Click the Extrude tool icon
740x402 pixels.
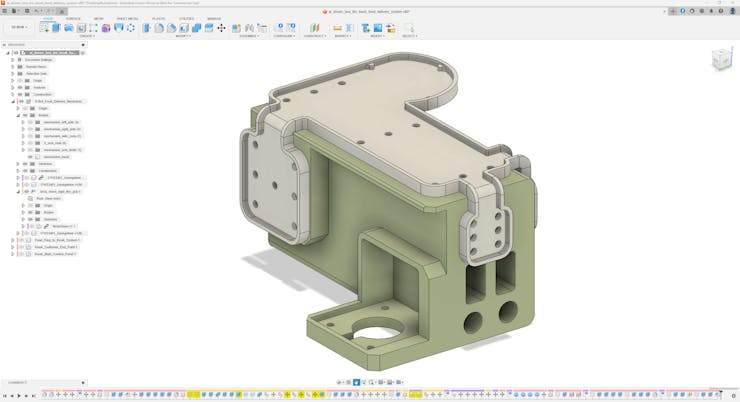[57, 28]
